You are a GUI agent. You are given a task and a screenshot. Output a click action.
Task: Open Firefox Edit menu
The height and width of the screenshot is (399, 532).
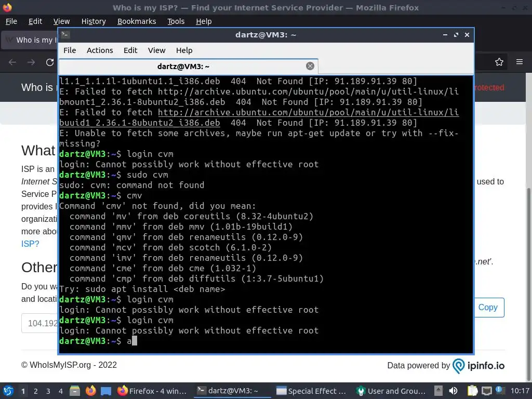[35, 21]
